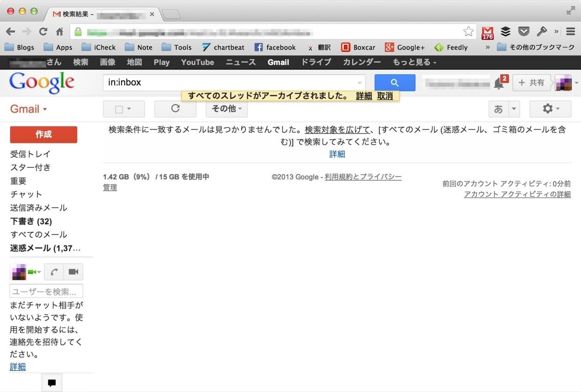Click the Buffer stack extension icon
581x392 pixels.
[x=506, y=31]
